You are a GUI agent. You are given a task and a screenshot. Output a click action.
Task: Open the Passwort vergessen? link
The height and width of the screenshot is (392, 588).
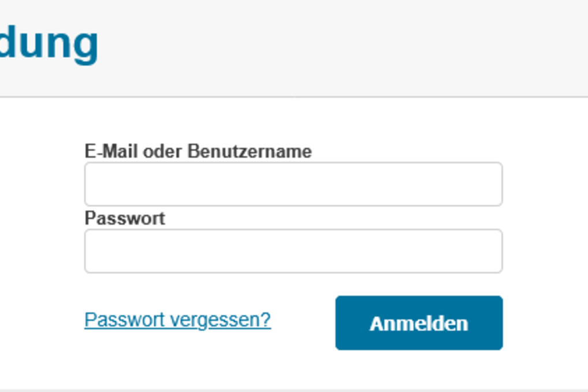[x=177, y=320]
